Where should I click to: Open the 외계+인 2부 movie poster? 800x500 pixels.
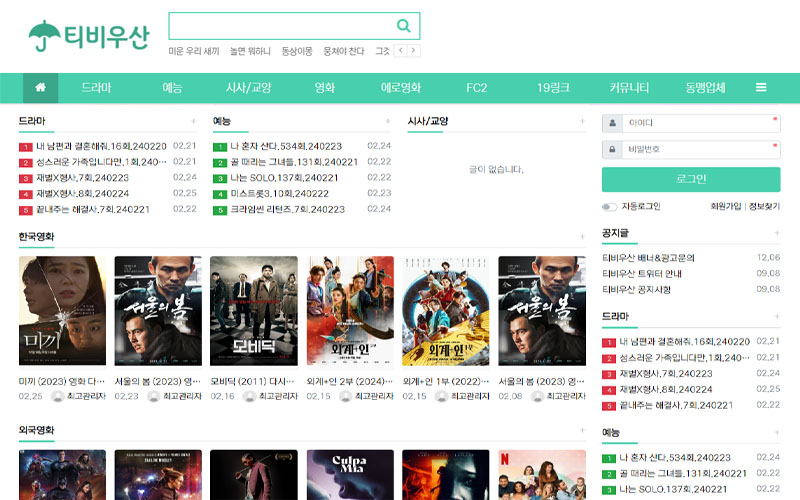tap(350, 311)
